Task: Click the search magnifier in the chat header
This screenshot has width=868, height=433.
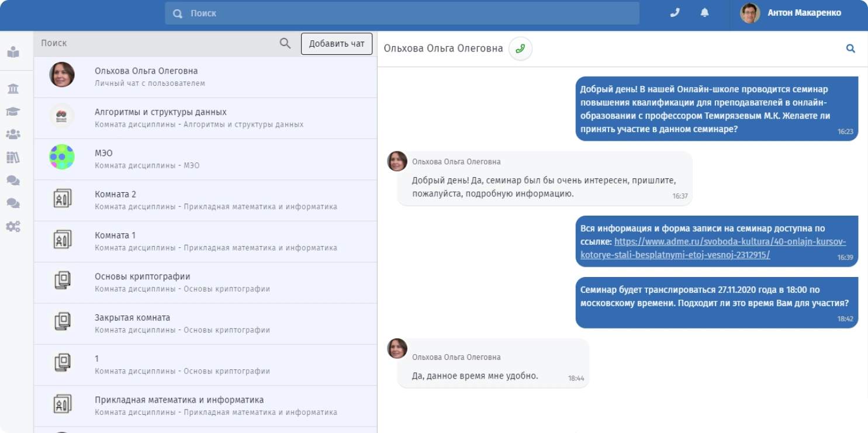Action: [x=850, y=49]
